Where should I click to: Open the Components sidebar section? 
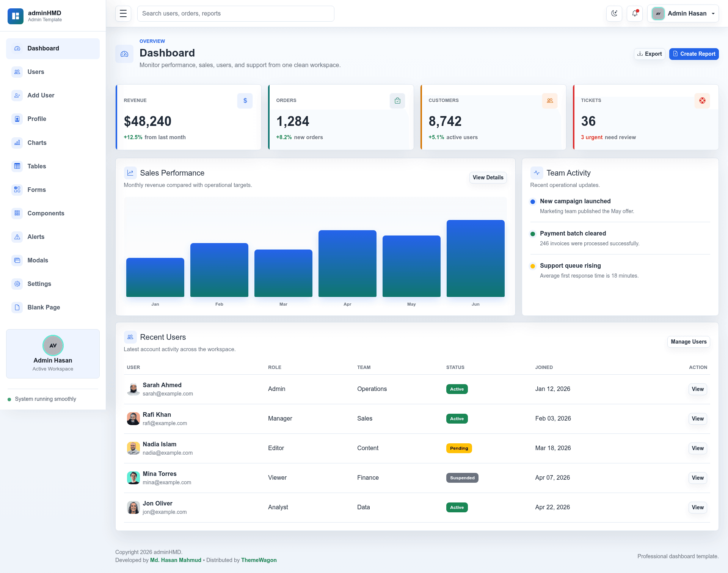point(53,214)
